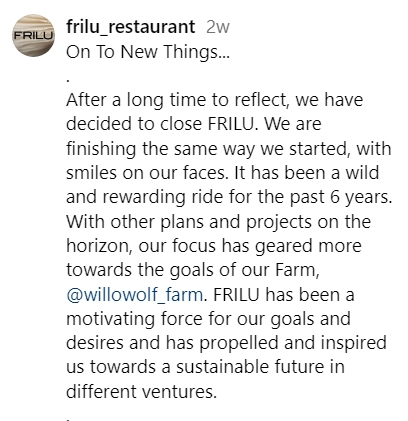The image size is (408, 421).
Task: Open the FRILU profile avatar
Action: (x=33, y=35)
